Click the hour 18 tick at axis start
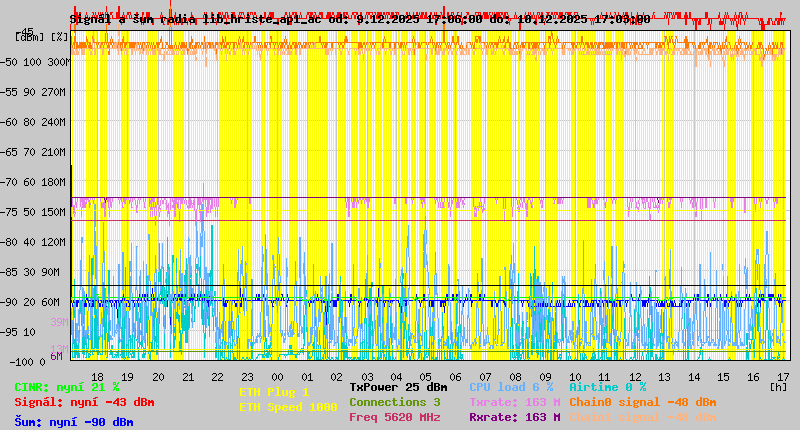 coord(97,376)
